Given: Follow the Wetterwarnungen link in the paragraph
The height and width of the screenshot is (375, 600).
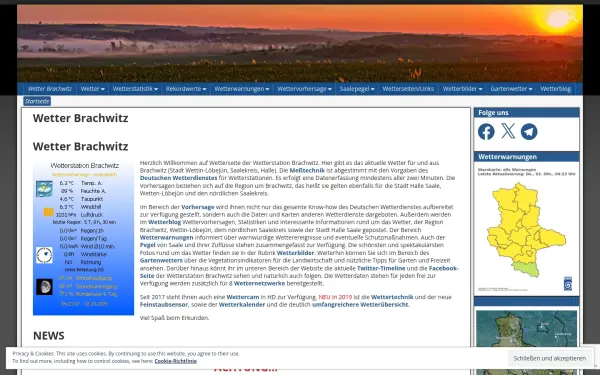Looking at the screenshot, I should (166, 238).
